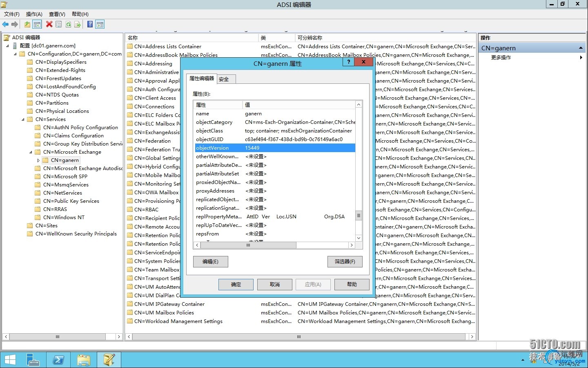
Task: Select the proxyAddresses attribute row
Action: click(275, 191)
